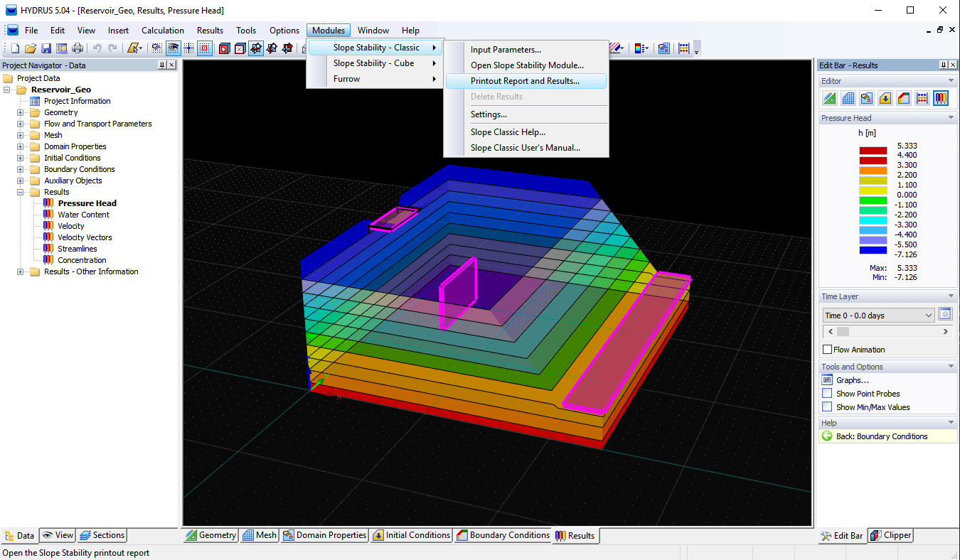
Task: Switch to the Domain Properties tab
Action: point(324,535)
